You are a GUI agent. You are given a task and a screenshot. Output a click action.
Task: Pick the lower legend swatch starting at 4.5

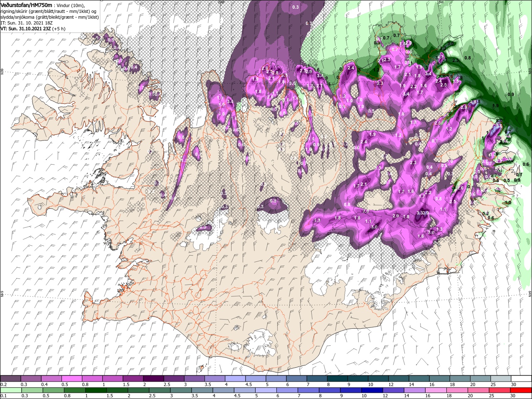pos(244,390)
